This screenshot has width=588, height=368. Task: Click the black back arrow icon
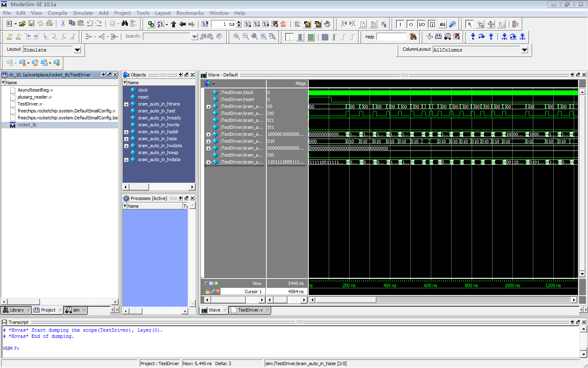click(x=183, y=24)
